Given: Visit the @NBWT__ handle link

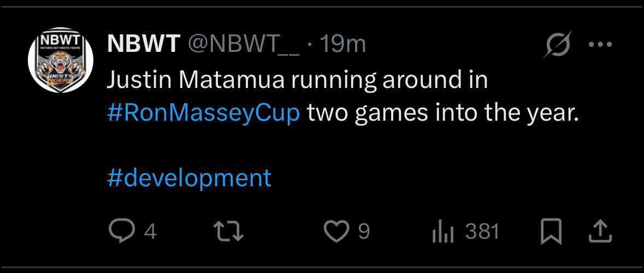Looking at the screenshot, I should point(244,44).
